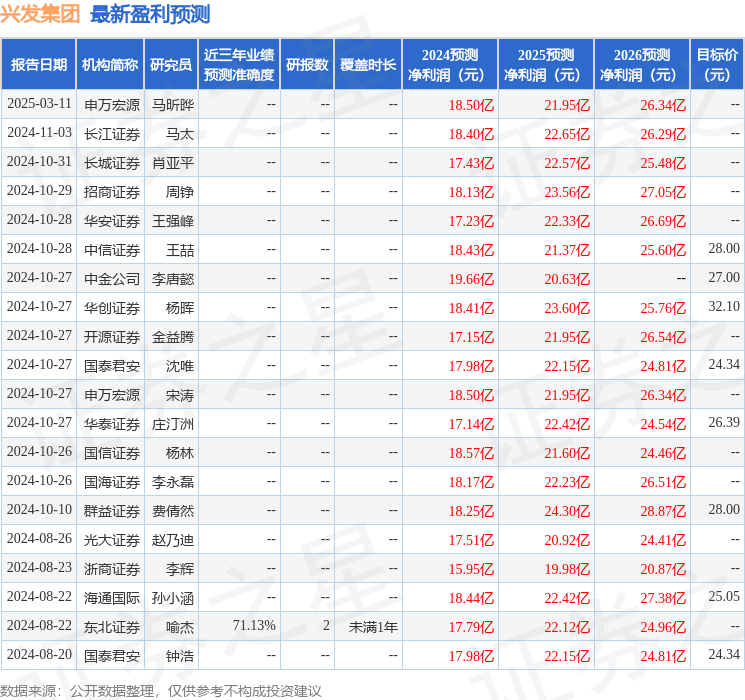
Task: Select researcher 肖亚平
Action: click(x=173, y=163)
